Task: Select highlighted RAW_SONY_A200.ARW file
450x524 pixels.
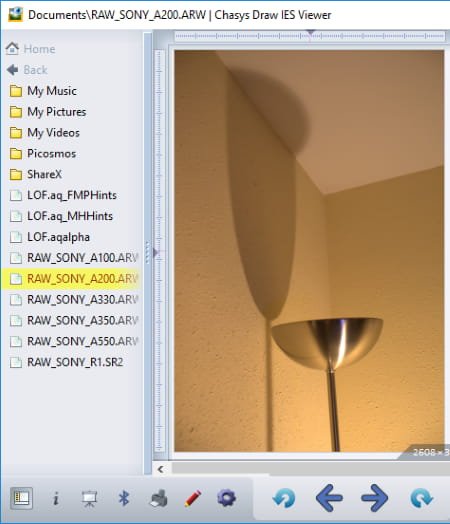Action: (70, 278)
